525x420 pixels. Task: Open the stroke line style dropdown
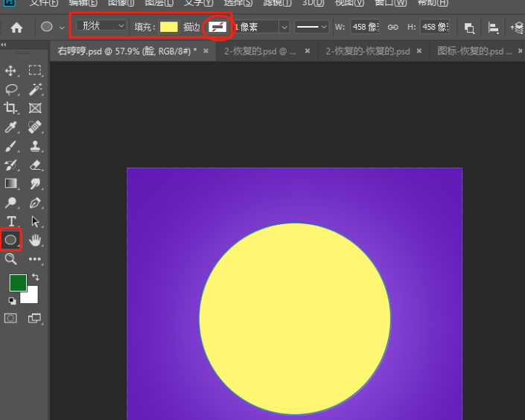click(311, 28)
